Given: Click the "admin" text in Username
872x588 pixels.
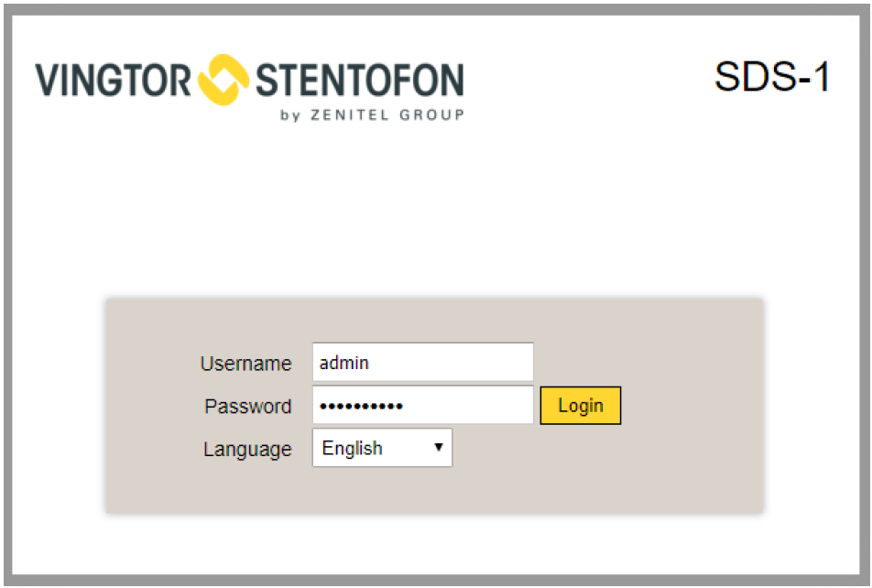Looking at the screenshot, I should tap(344, 363).
